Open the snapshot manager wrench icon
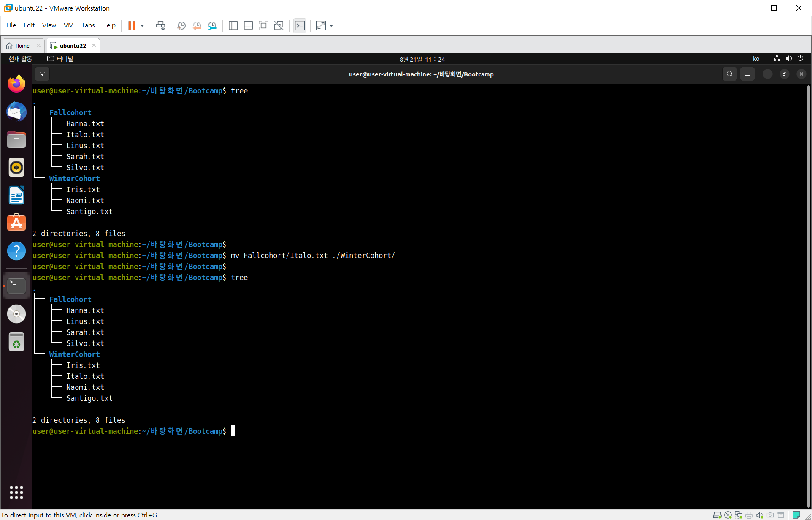812x520 pixels. point(212,26)
